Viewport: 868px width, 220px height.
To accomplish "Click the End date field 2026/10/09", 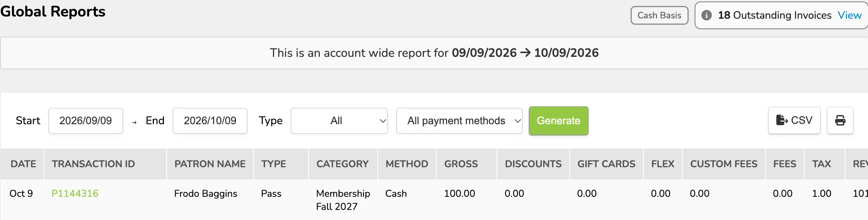I will (210, 121).
